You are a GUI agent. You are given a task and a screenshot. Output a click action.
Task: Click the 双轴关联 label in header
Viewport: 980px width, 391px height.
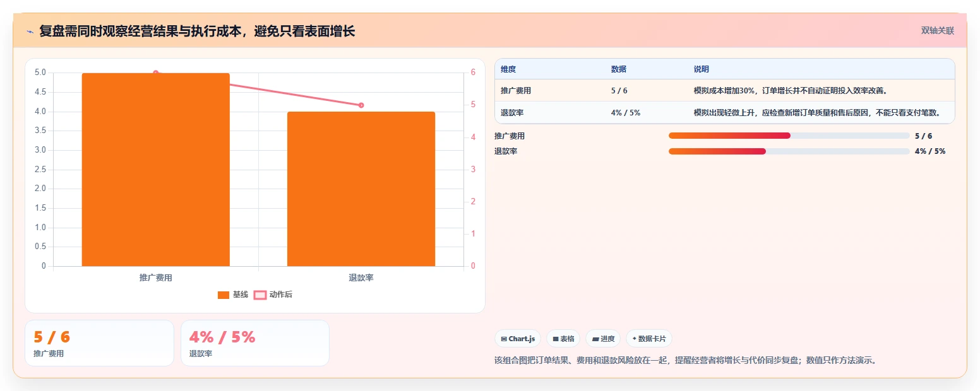click(x=938, y=31)
